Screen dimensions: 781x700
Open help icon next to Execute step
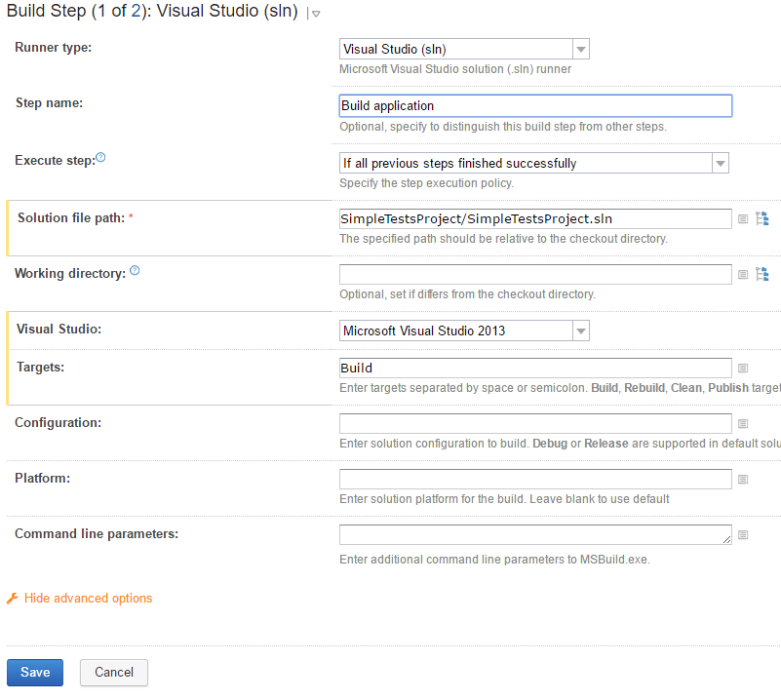(100, 157)
